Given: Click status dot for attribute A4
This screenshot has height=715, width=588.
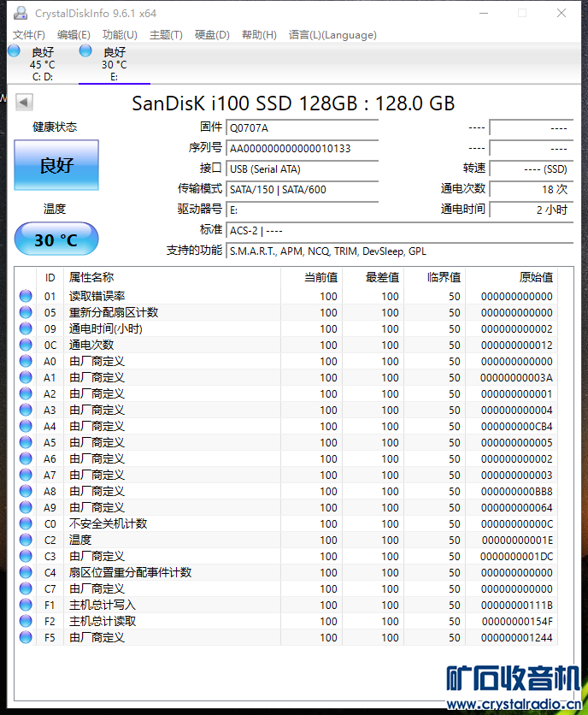Looking at the screenshot, I should [x=26, y=427].
